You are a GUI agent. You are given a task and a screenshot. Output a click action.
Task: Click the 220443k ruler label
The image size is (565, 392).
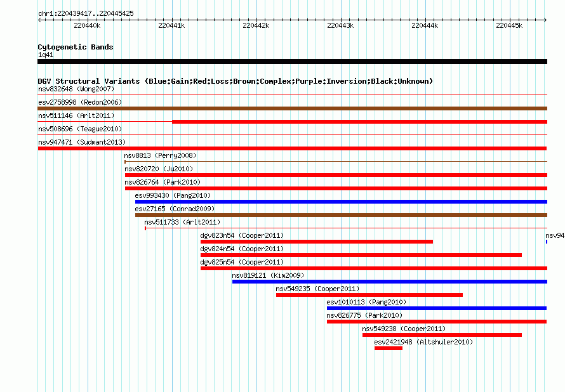coord(340,25)
